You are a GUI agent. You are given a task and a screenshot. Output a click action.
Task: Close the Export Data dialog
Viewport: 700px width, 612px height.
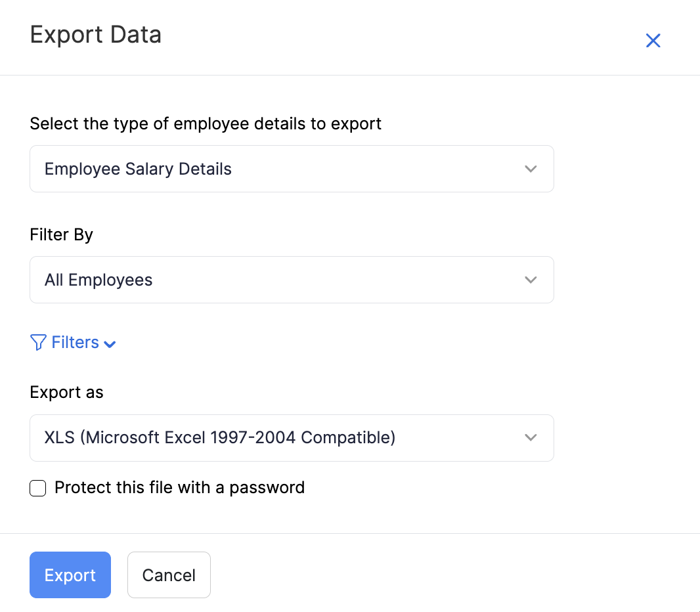click(653, 41)
